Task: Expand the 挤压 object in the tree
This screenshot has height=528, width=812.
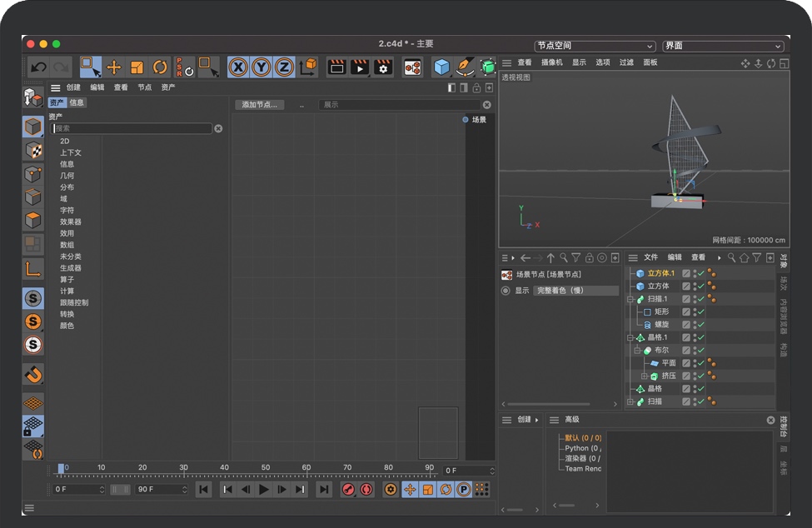Action: tap(645, 375)
